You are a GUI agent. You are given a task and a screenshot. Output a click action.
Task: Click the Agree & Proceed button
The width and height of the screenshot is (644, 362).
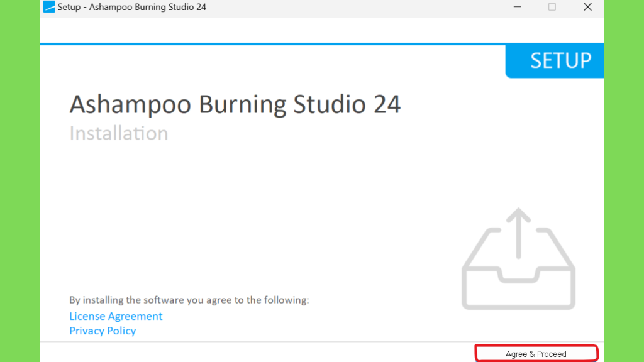point(536,354)
